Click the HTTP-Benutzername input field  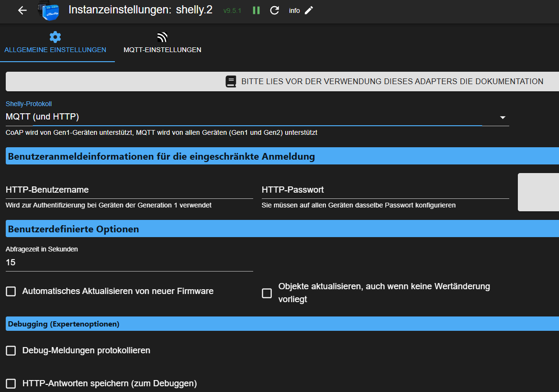tap(129, 190)
